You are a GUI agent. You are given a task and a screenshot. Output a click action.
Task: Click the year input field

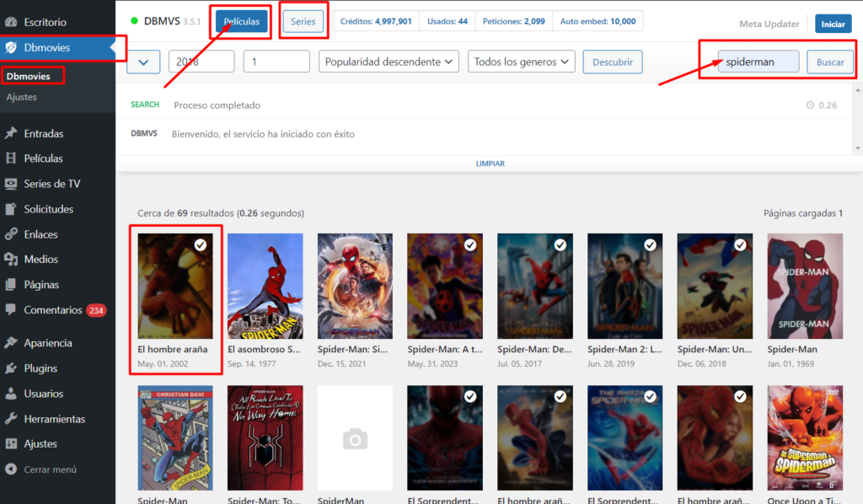pos(201,62)
